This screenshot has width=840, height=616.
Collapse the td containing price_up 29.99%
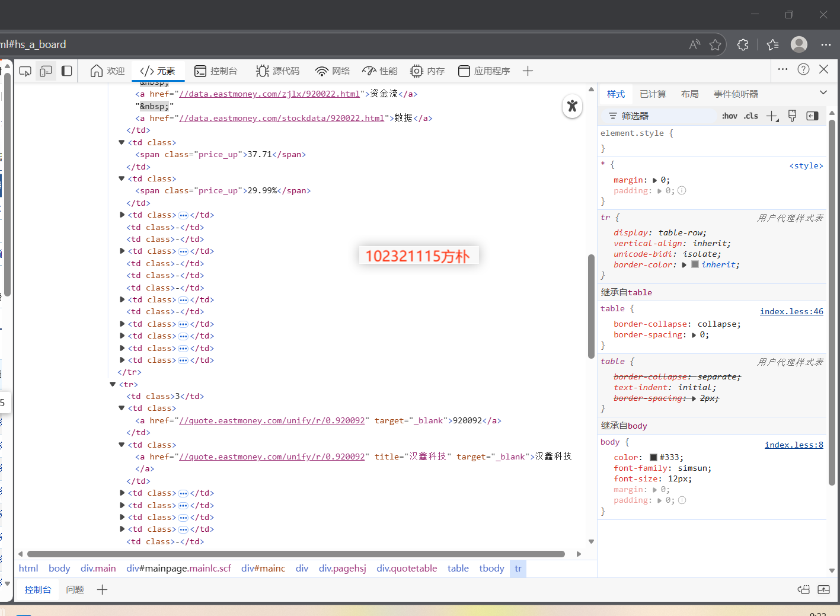click(x=122, y=178)
